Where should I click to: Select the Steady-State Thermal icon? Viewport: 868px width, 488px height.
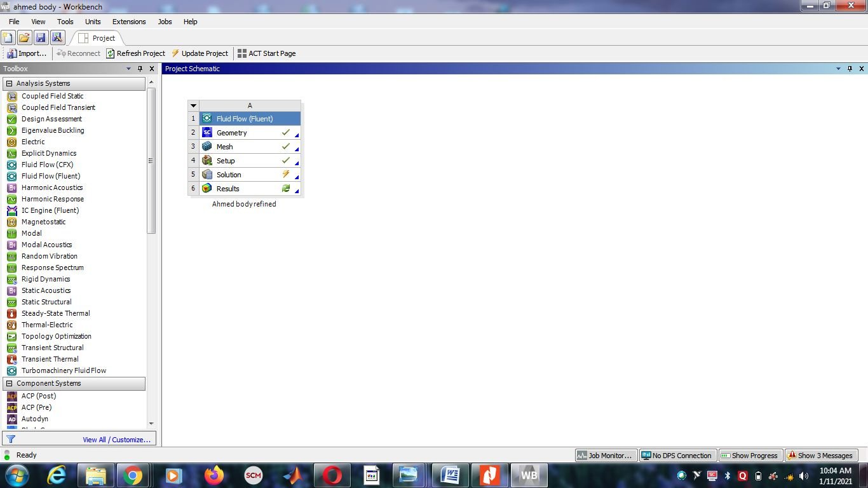11,313
